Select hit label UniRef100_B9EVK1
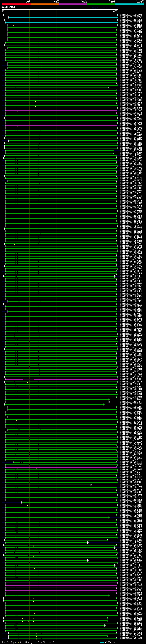The height and width of the screenshot is (644, 146). [131, 623]
